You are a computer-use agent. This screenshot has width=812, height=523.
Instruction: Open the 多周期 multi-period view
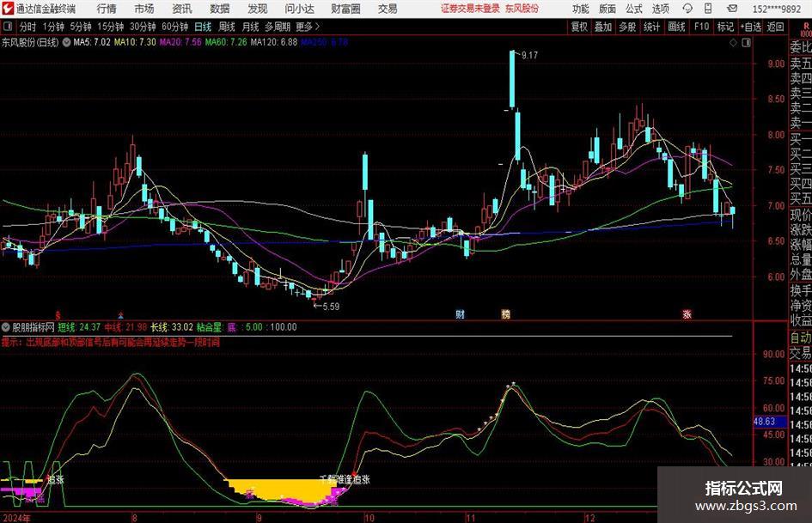278,27
